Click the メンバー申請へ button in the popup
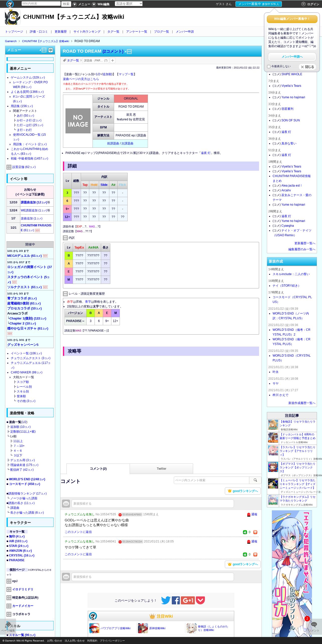Image resolution: width=322 pixels, height=644 pixels. coord(292,57)
